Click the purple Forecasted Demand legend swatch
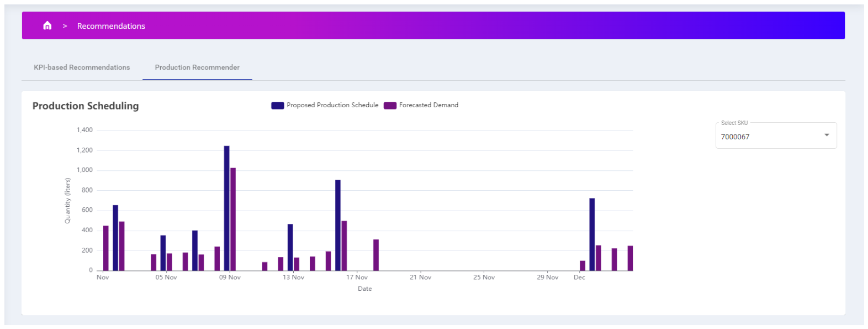 tap(390, 106)
